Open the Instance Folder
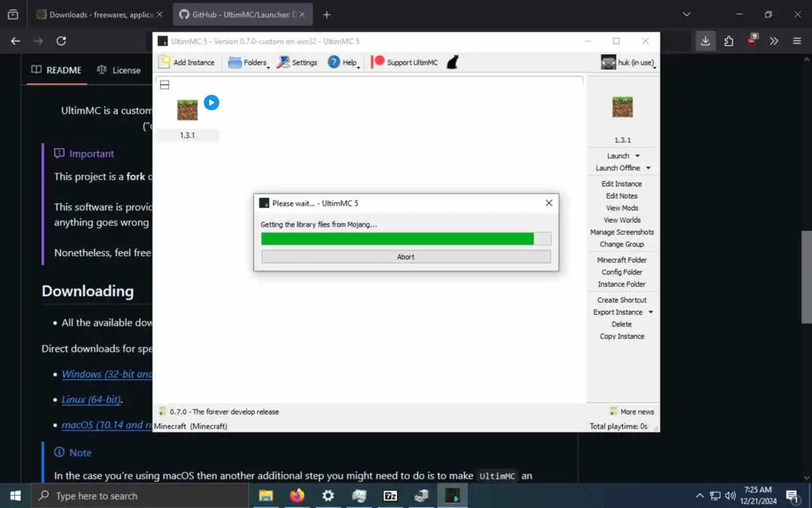 point(622,284)
